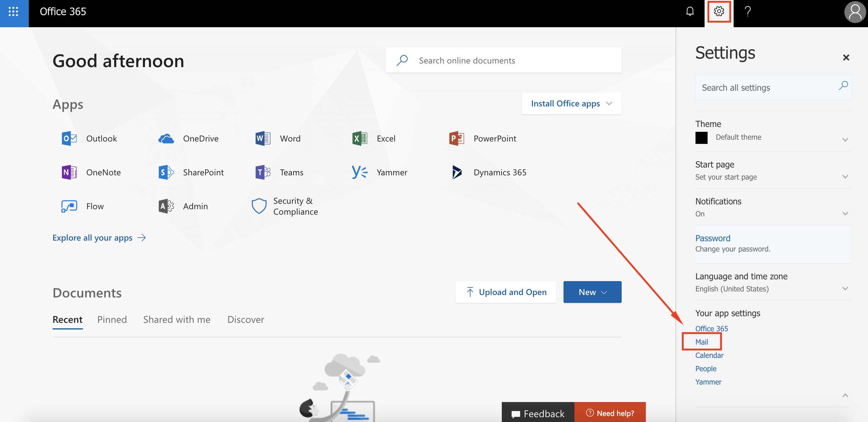Select the Recent documents tab

coord(67,319)
